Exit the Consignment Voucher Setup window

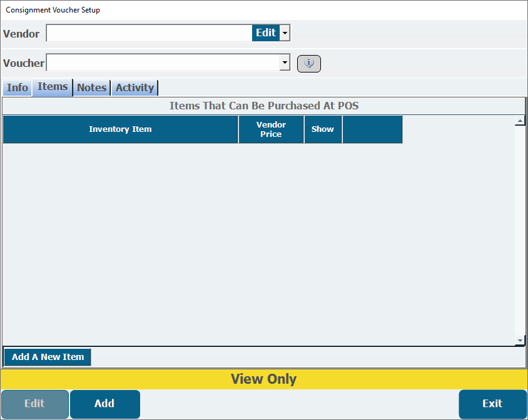pos(492,404)
